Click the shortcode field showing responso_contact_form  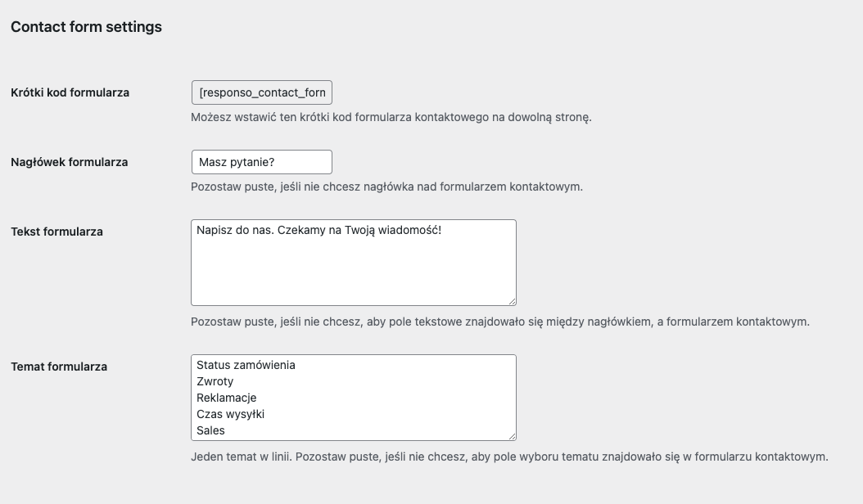tap(261, 92)
